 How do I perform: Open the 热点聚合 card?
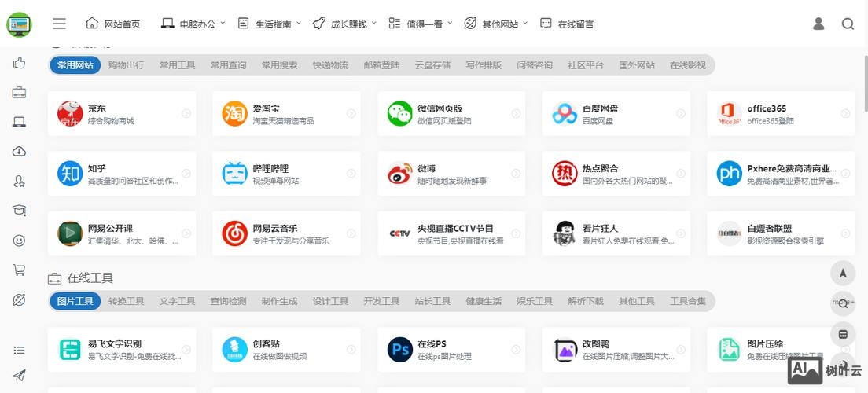[616, 173]
